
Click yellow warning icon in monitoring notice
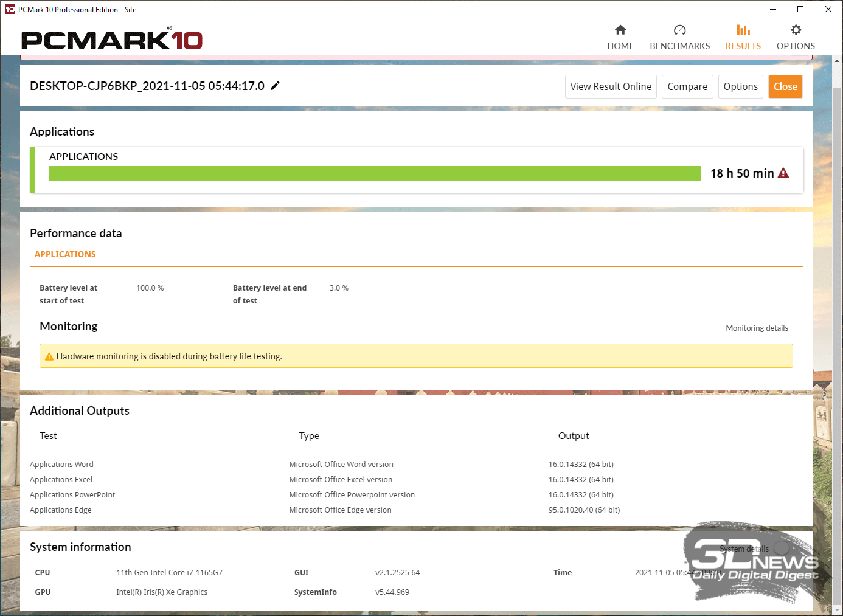click(49, 356)
